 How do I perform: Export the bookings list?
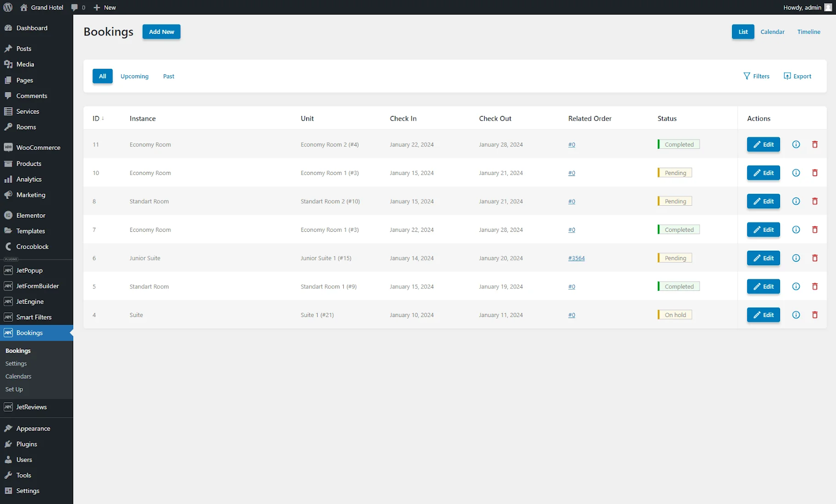click(x=797, y=76)
